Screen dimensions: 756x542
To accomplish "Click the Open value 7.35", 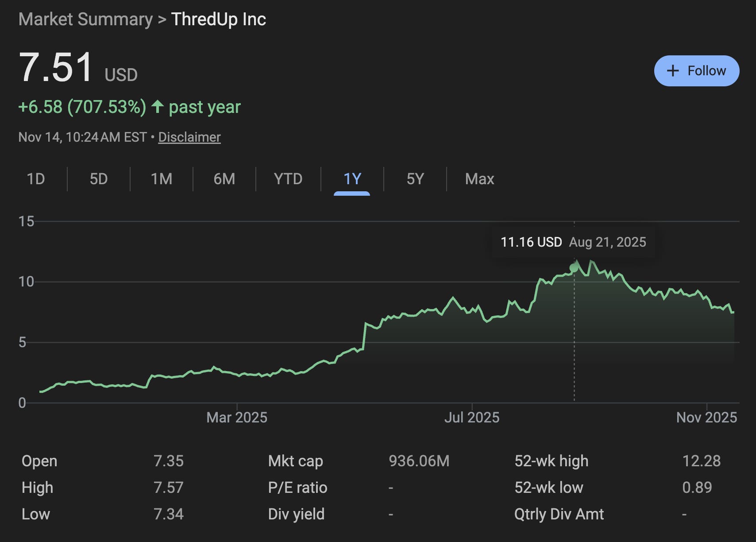I will 169,461.
